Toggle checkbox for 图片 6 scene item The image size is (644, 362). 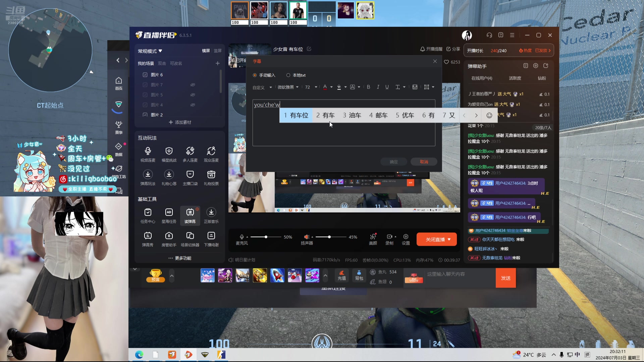(145, 75)
